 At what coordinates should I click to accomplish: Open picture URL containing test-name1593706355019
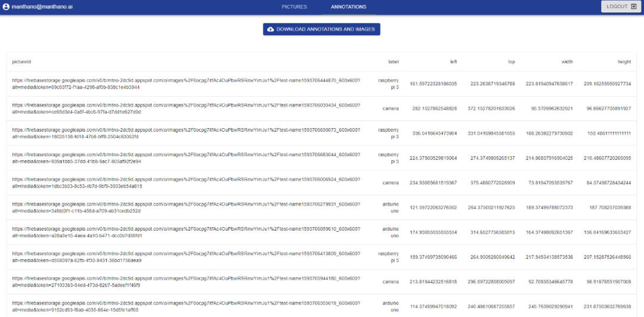[x=187, y=307]
